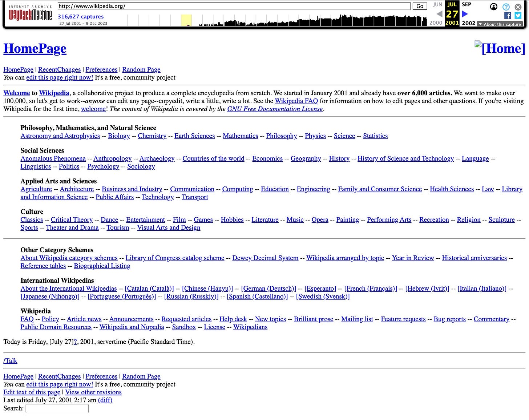Open the Japanese (Nihongo) Wikipedia

coord(50,296)
